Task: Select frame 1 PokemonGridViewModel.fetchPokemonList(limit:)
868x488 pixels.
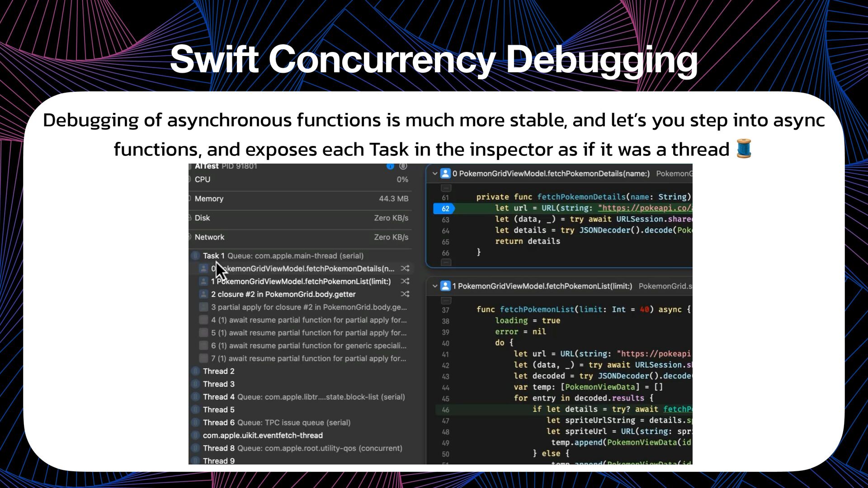Action: (x=300, y=282)
